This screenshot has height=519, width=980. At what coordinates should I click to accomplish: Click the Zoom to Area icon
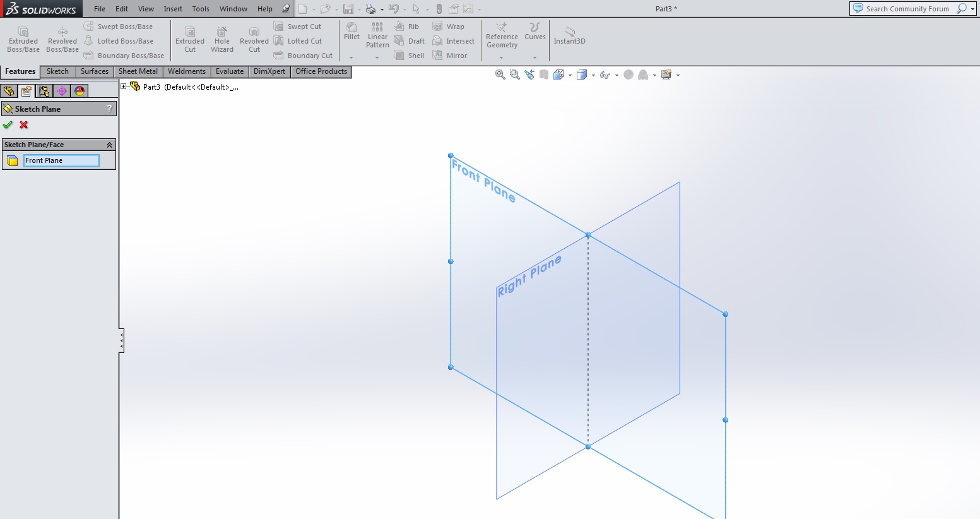point(514,75)
